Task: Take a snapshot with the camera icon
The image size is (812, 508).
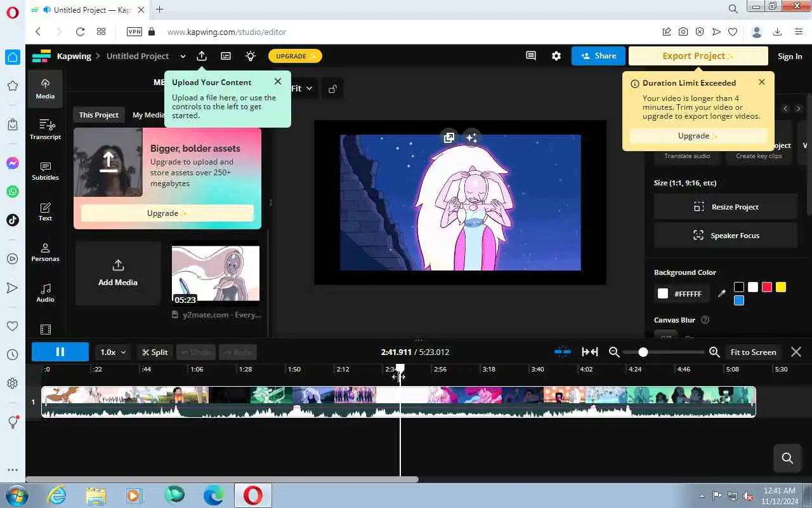Action: [683, 32]
